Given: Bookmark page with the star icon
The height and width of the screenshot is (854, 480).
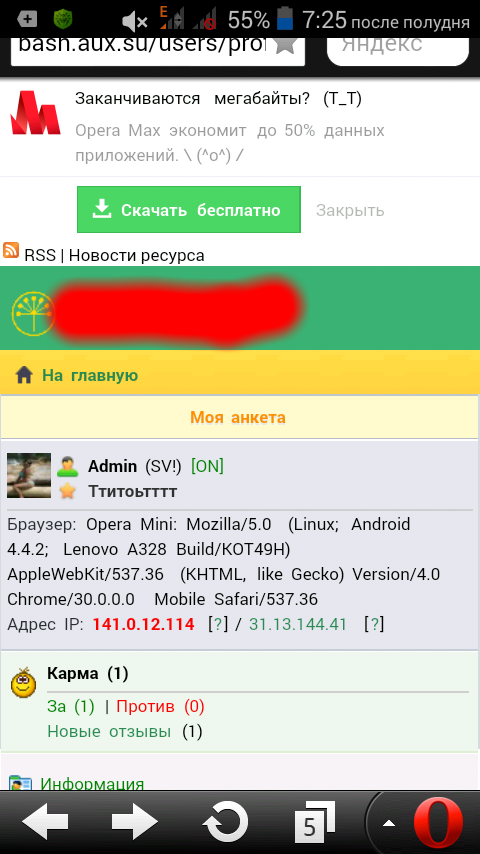Looking at the screenshot, I should click(x=285, y=44).
